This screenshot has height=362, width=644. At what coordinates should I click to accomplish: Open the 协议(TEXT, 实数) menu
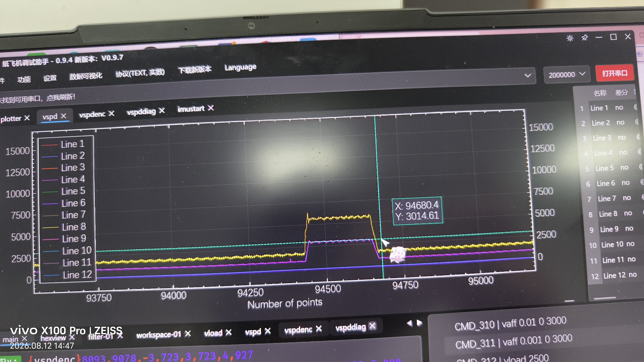(x=140, y=73)
